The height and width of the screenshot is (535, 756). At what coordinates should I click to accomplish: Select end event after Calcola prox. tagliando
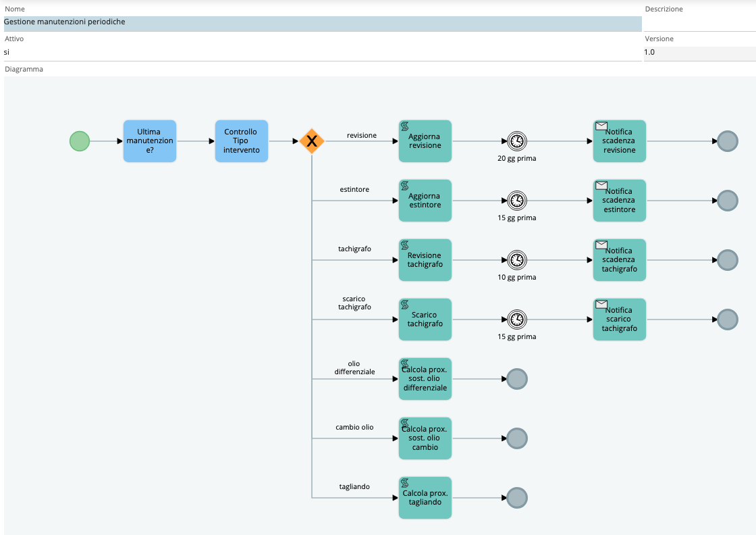coord(517,498)
